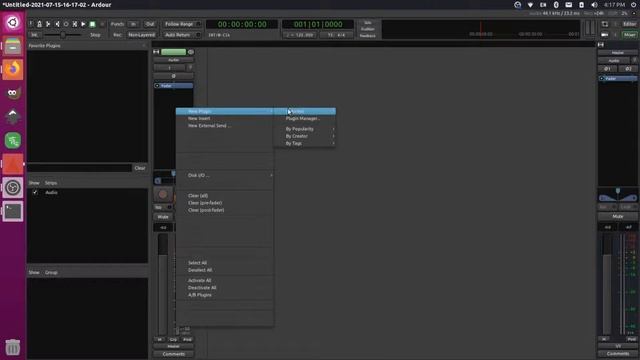Toggle loop playback icon in transport bar
Image resolution: width=640 pixels, height=360 pixels.
tap(66, 24)
